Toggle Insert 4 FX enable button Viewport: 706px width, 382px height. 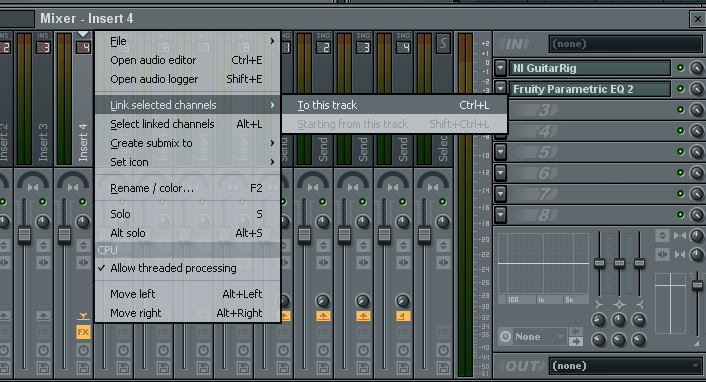point(83,332)
